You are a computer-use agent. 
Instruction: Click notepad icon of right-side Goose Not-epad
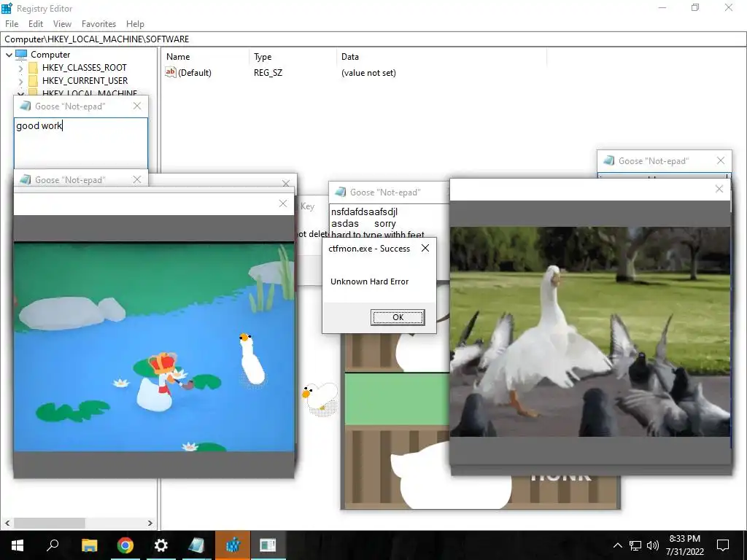pos(609,160)
